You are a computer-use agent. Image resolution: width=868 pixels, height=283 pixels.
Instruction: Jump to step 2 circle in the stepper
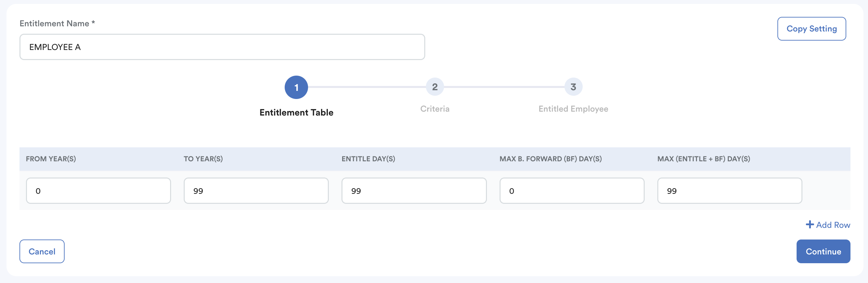tap(435, 87)
